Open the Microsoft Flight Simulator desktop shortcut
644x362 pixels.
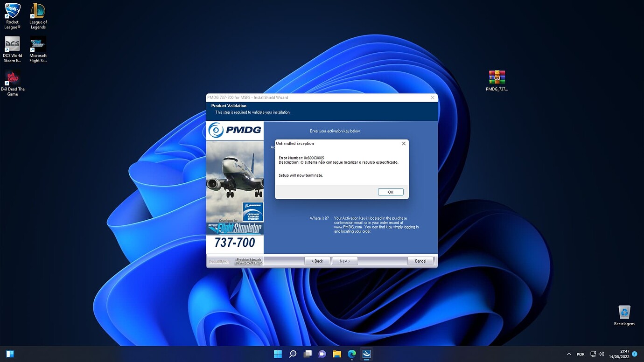coord(38,49)
